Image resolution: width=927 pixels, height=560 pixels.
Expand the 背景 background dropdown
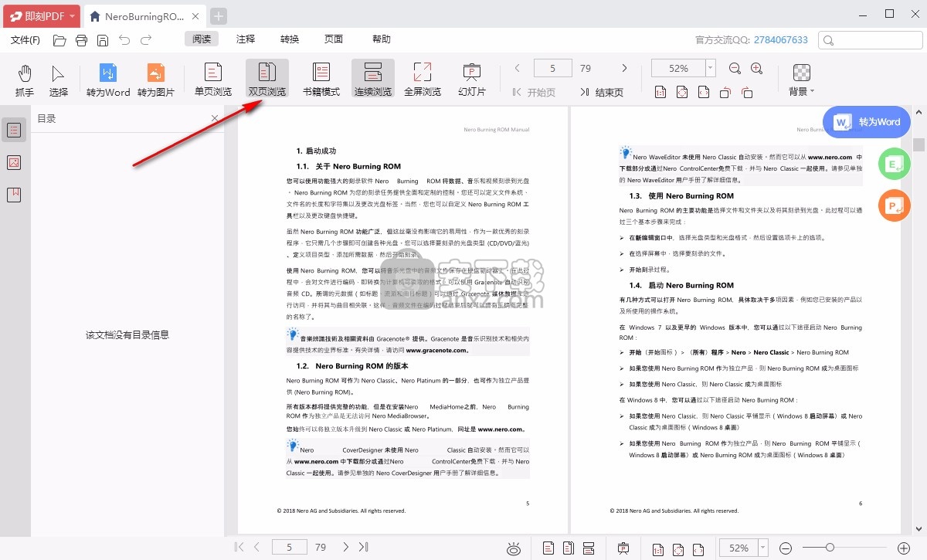[x=802, y=80]
